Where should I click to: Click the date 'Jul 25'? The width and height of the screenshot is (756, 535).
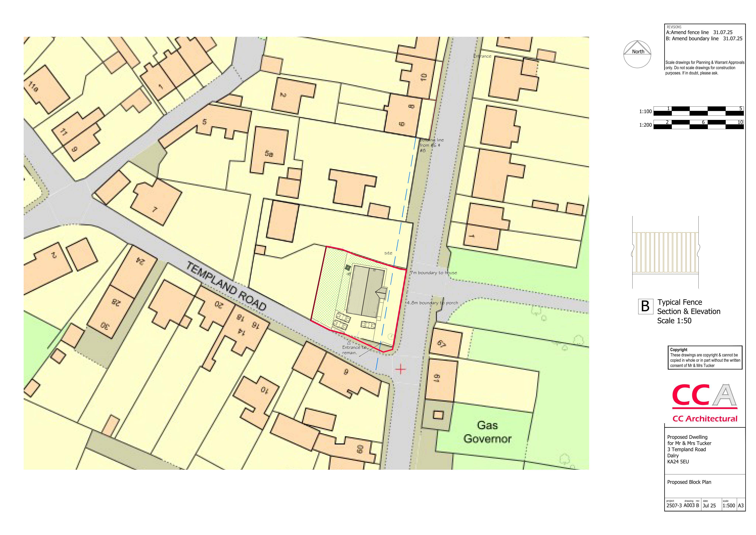click(x=709, y=506)
